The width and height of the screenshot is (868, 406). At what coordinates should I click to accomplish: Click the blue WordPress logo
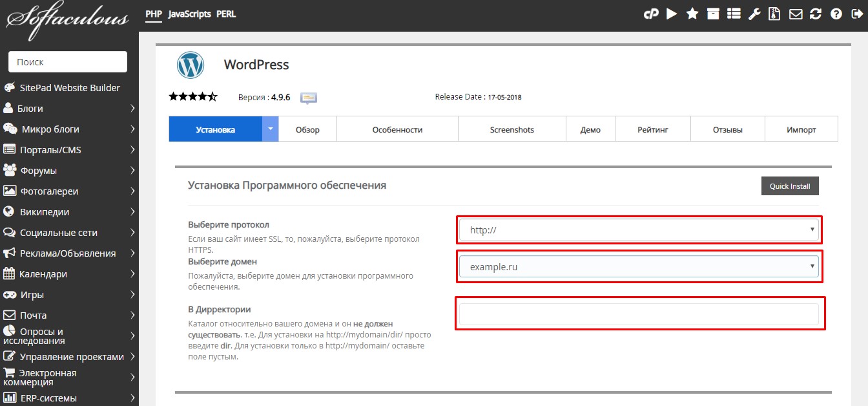(x=191, y=65)
